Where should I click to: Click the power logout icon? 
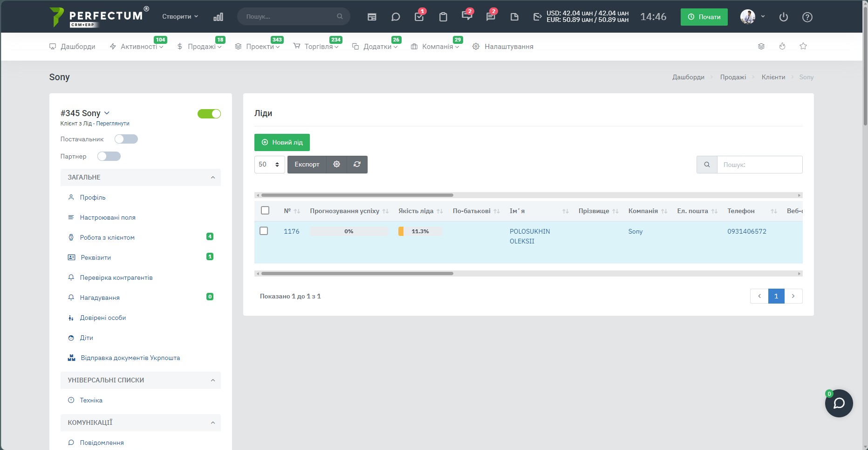tap(784, 17)
